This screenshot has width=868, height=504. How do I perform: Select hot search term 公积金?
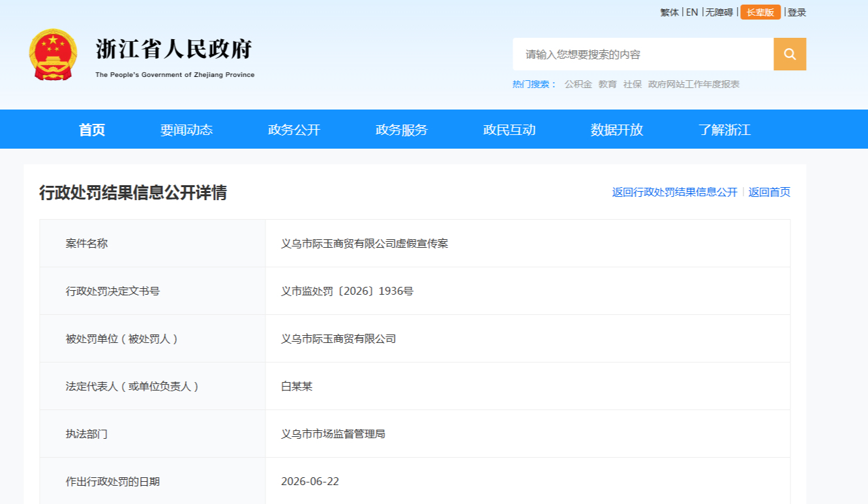[x=578, y=84]
